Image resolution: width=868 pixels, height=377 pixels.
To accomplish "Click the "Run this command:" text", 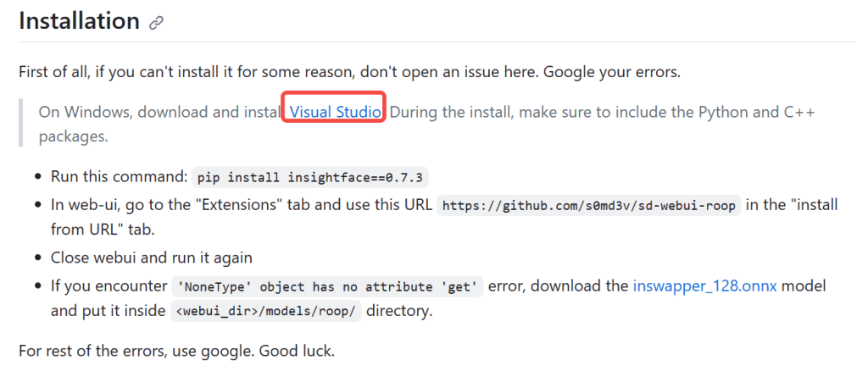I will [x=119, y=177].
